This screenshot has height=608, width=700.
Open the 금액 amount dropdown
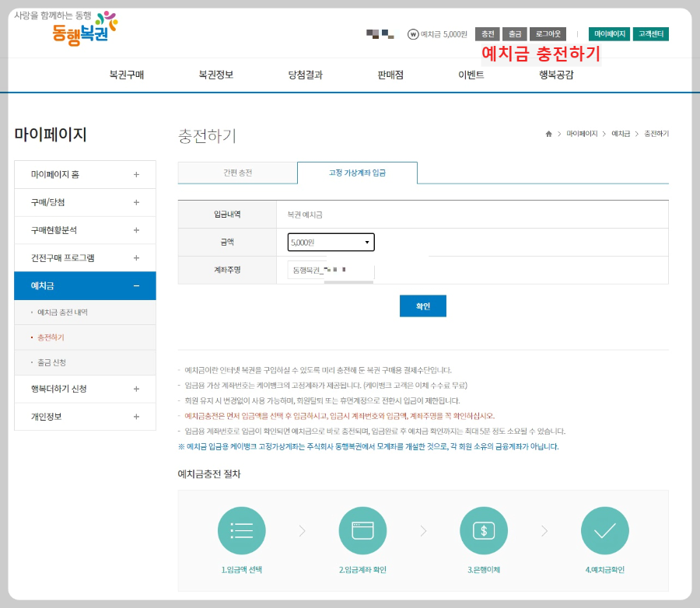[x=331, y=242]
